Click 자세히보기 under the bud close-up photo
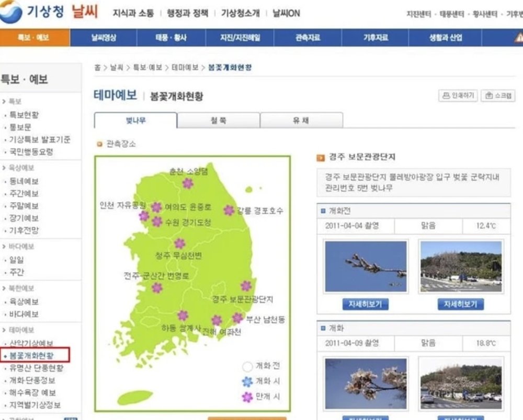The height and width of the screenshot is (420, 523). (365, 304)
